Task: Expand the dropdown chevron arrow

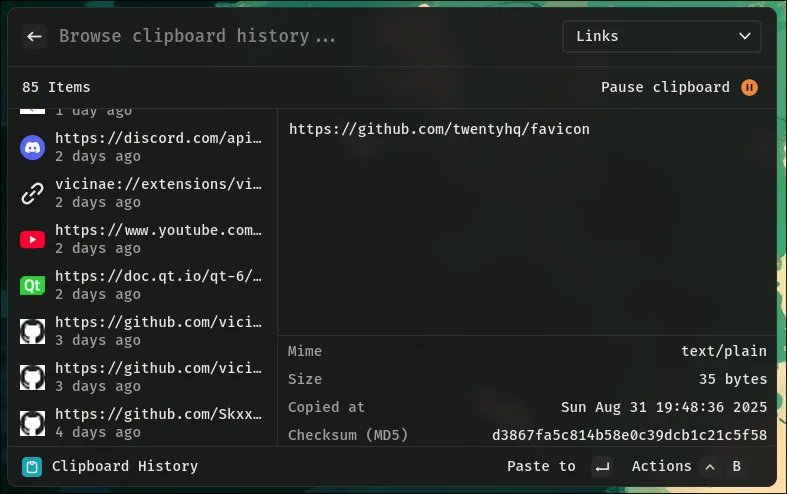Action: 744,37
